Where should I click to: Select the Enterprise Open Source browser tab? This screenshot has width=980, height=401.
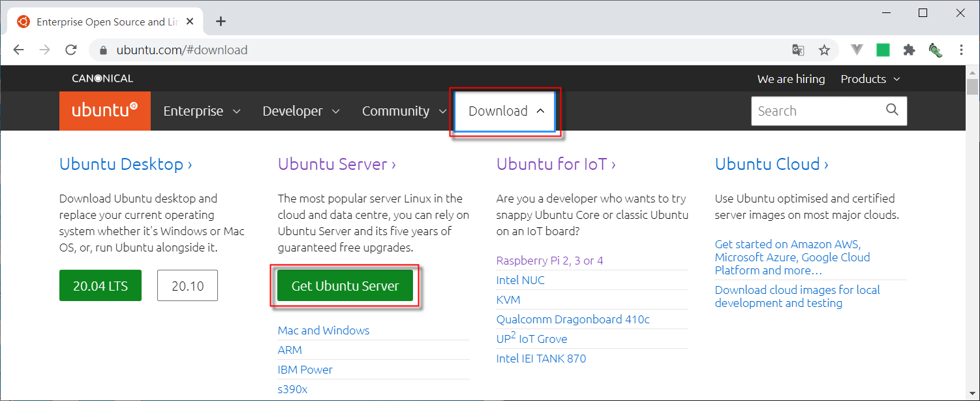104,21
